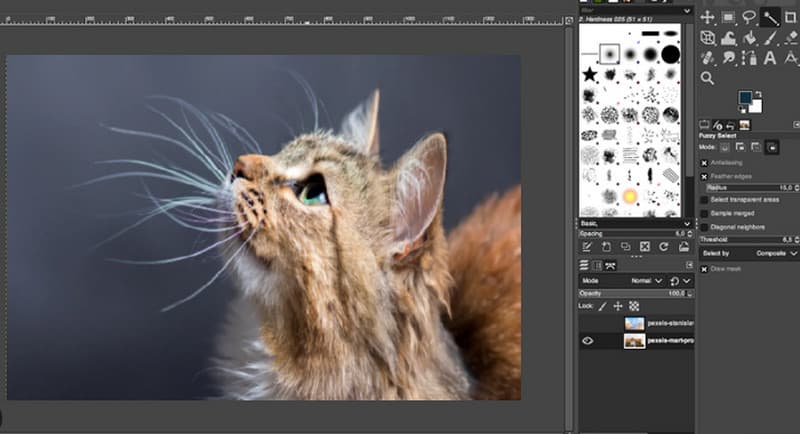Set selection mode to Subtract
The image size is (800, 434).
pos(756,147)
